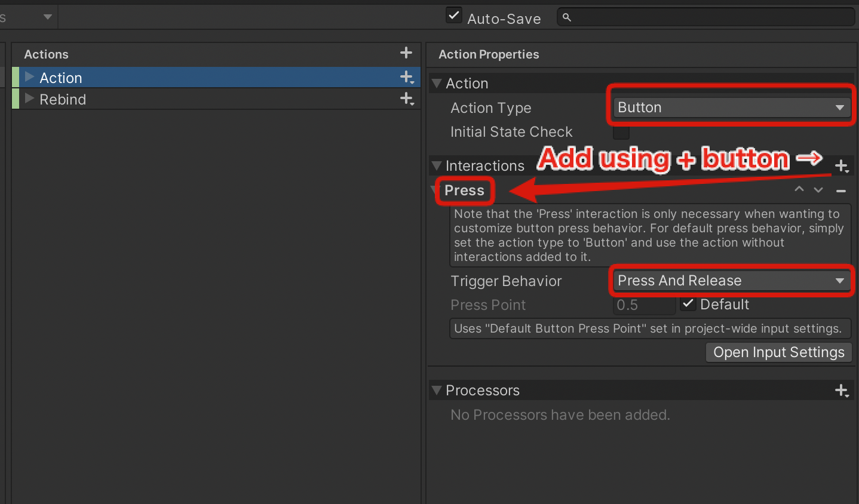Add a binding via plus icon on Rebind row

point(407,99)
